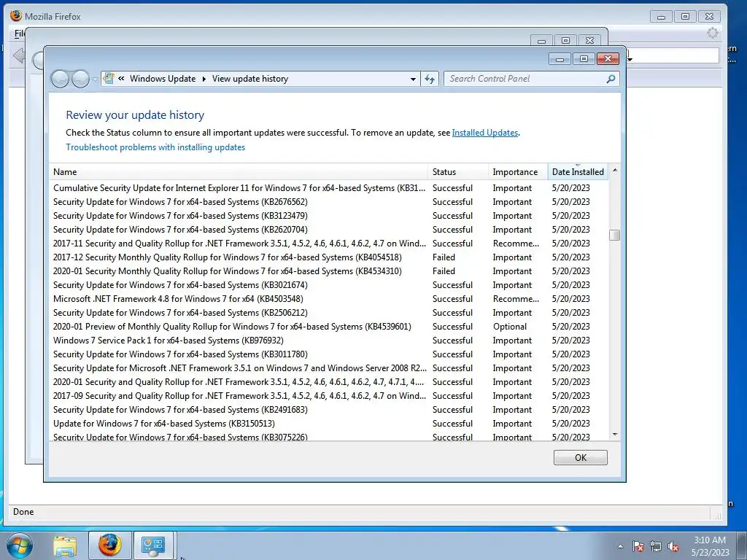Open Windows Explorer from the taskbar

click(x=65, y=545)
